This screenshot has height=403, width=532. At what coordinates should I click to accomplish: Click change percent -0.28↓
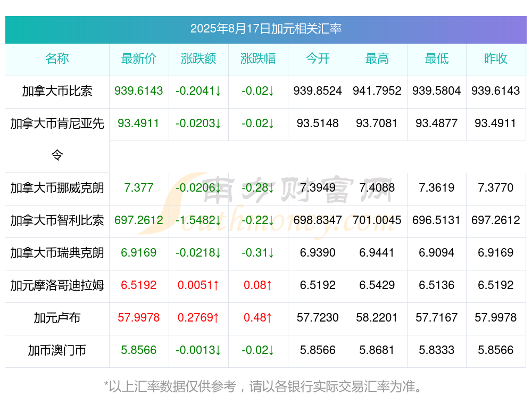(258, 188)
